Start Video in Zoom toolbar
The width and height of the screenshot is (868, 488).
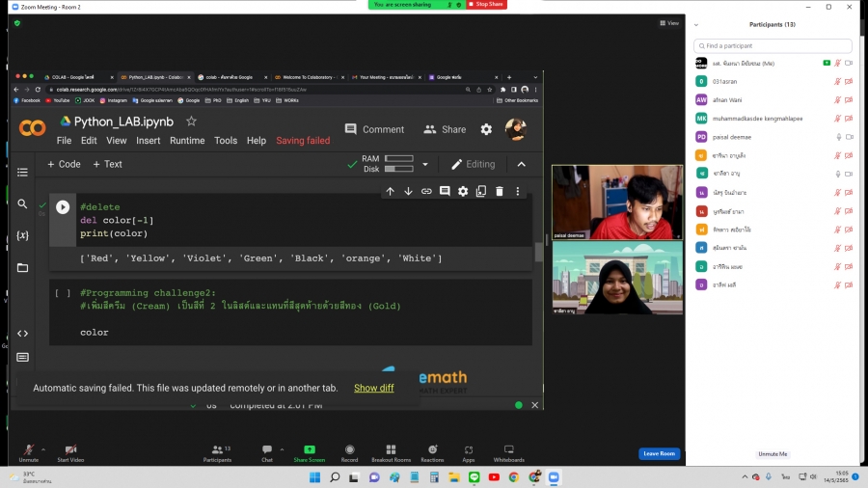70,453
